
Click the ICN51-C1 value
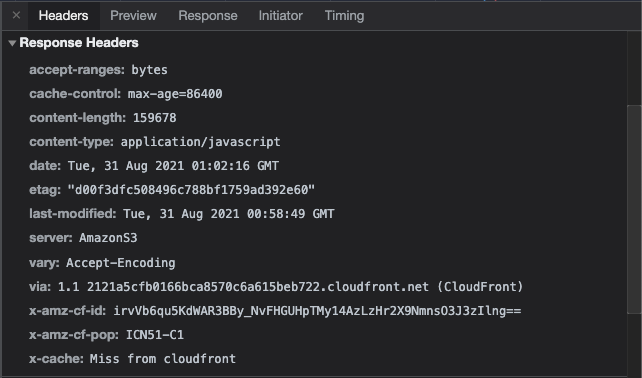point(155,335)
